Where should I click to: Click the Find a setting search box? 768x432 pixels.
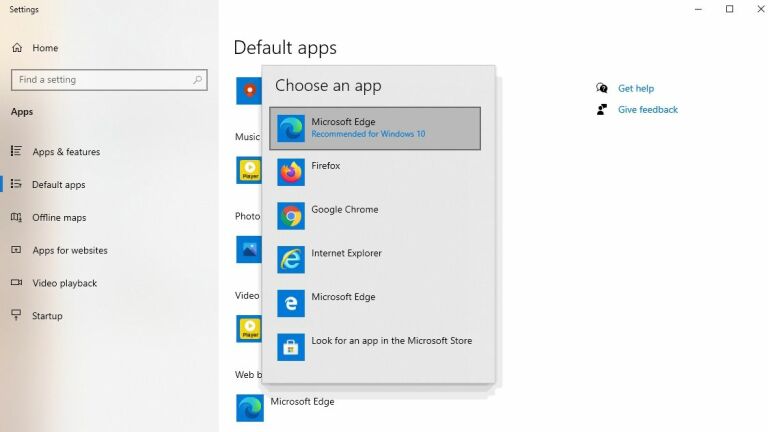[109, 80]
